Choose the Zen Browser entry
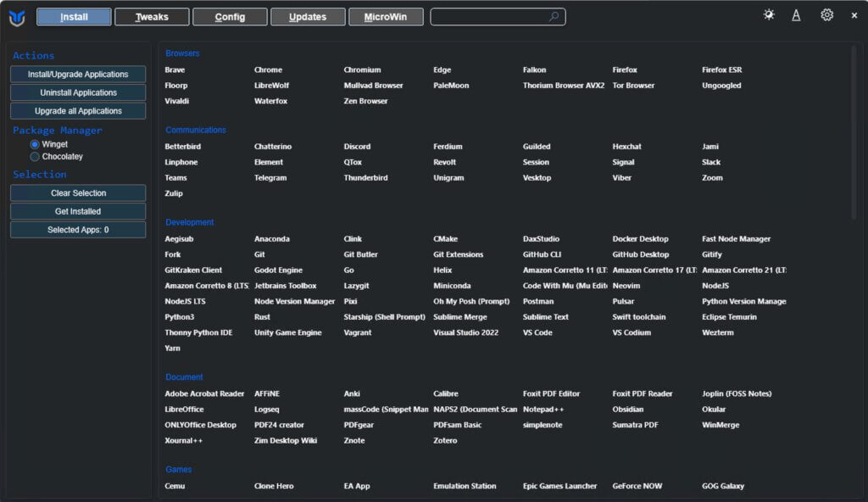The width and height of the screenshot is (868, 502). (365, 101)
